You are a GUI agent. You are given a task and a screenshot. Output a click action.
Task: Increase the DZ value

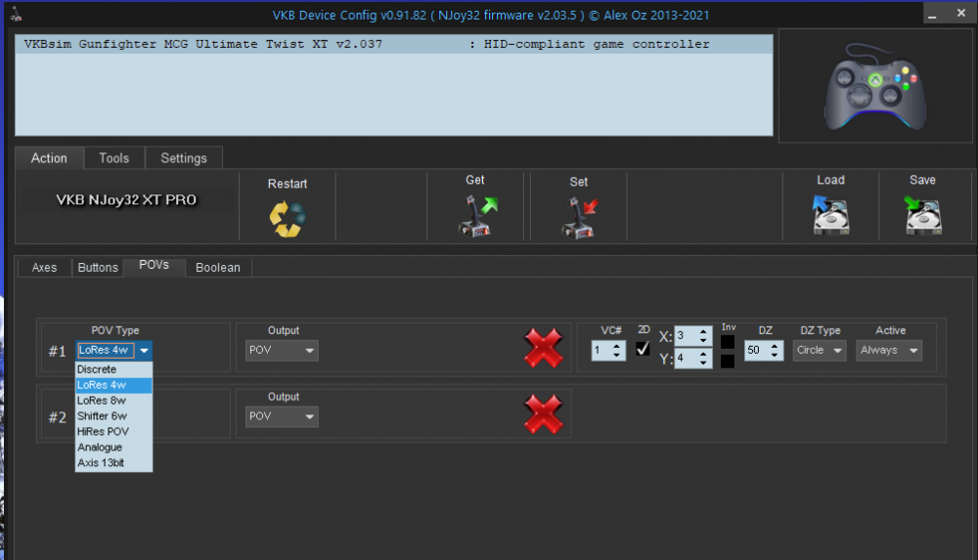pos(775,346)
